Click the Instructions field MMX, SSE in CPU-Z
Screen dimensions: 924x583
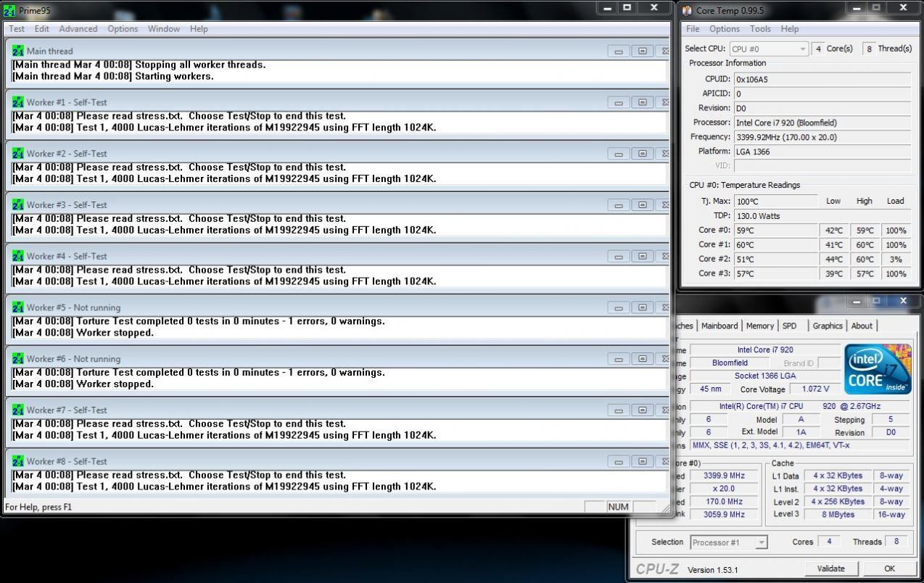(801, 445)
